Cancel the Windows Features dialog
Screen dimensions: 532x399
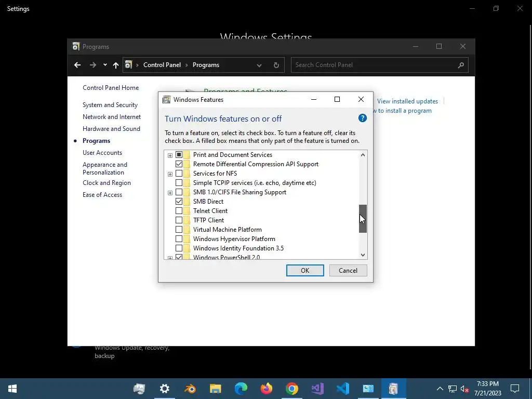tap(348, 270)
